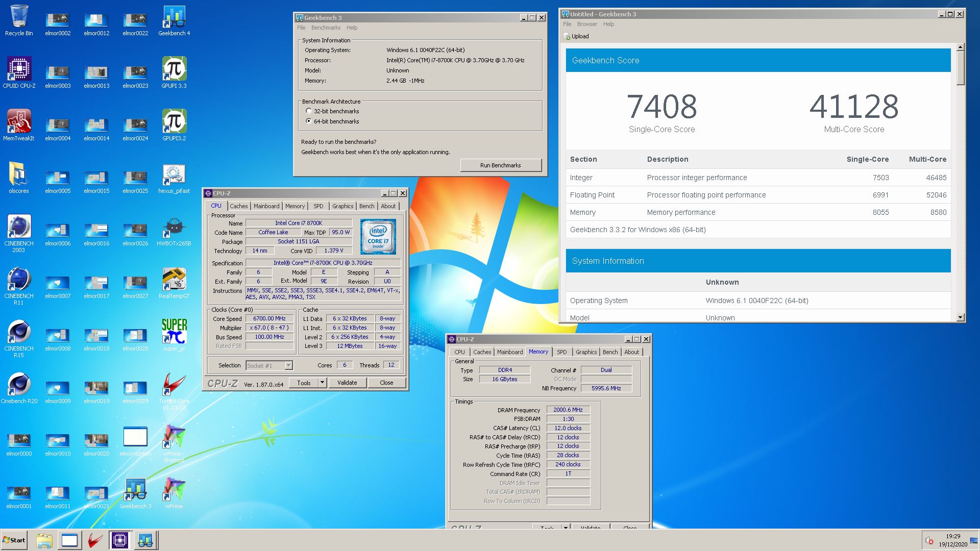Screen dimensions: 980x551
Task: Open the CPUID CPU-Z desktop icon
Action: coord(19,72)
